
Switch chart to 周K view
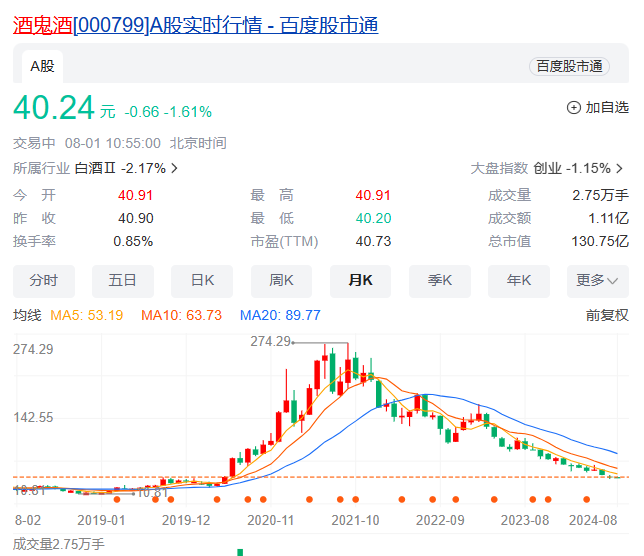(281, 281)
